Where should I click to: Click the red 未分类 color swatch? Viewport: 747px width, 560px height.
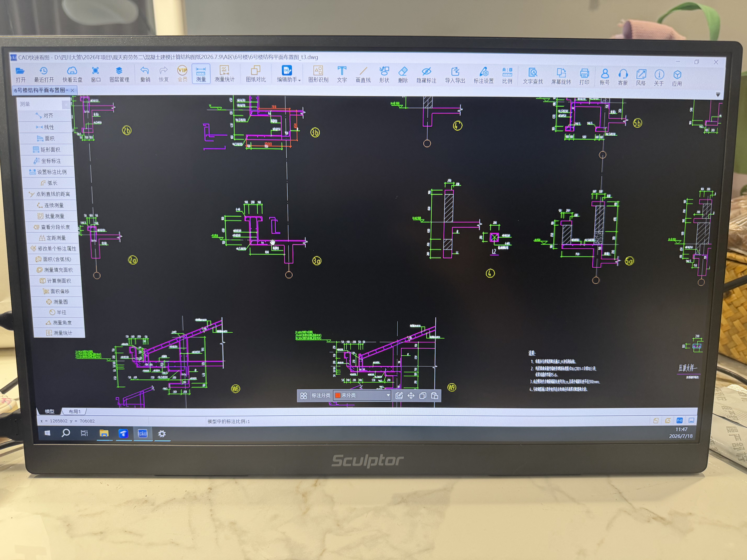point(337,395)
